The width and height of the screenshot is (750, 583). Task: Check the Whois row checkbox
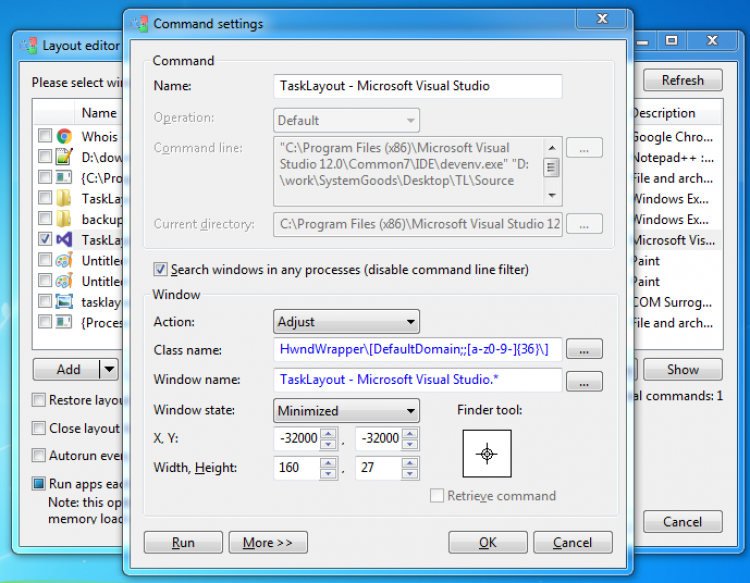tap(44, 136)
